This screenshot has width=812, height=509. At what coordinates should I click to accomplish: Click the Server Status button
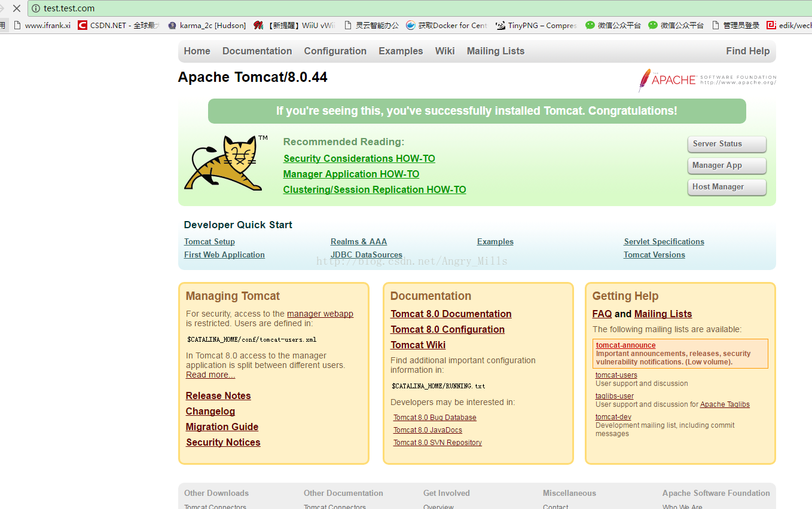pos(726,144)
